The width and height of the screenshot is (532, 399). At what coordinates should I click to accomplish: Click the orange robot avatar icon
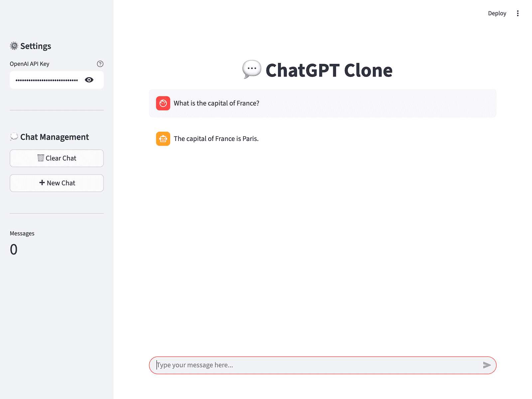click(163, 139)
